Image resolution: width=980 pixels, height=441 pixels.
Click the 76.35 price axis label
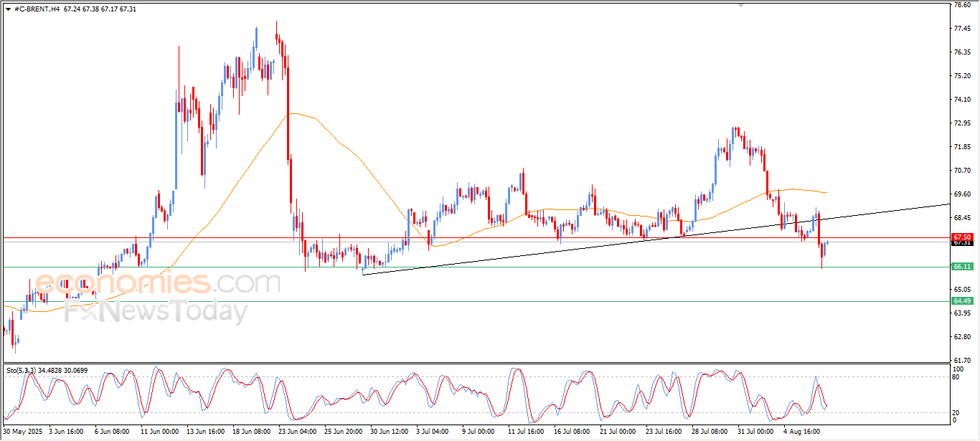(x=961, y=52)
